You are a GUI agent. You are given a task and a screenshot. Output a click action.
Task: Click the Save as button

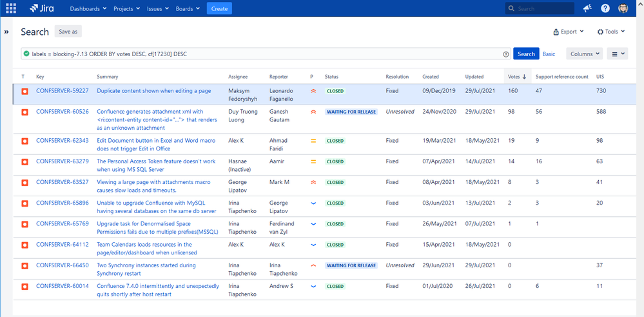[68, 32]
